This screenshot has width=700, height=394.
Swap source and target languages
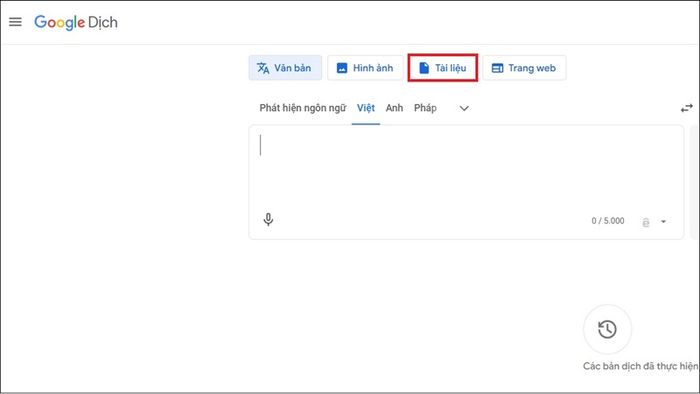pos(686,108)
